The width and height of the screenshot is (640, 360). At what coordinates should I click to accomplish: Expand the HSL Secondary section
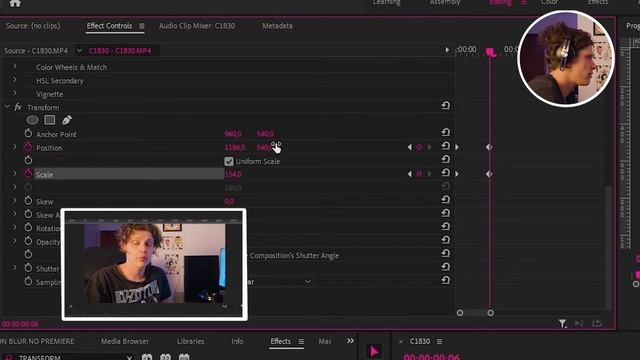[x=15, y=80]
